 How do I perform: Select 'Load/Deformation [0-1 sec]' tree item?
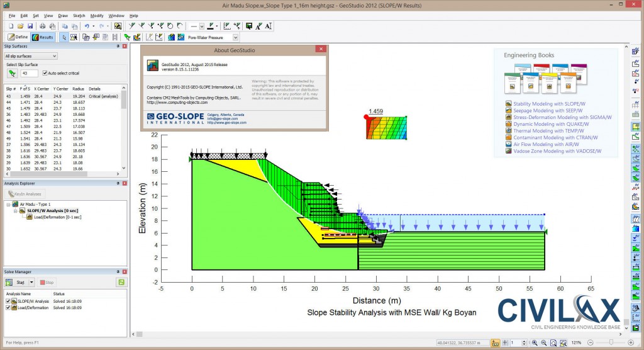coord(57,217)
